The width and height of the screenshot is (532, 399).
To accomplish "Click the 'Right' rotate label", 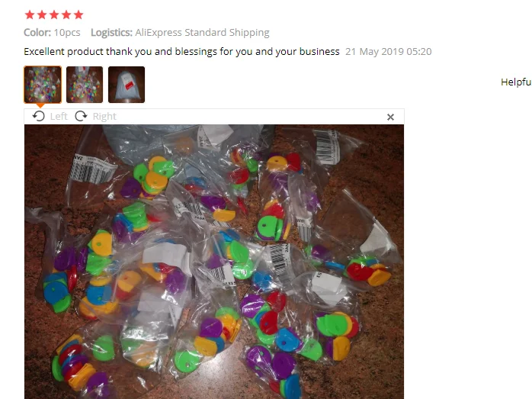I will (104, 117).
